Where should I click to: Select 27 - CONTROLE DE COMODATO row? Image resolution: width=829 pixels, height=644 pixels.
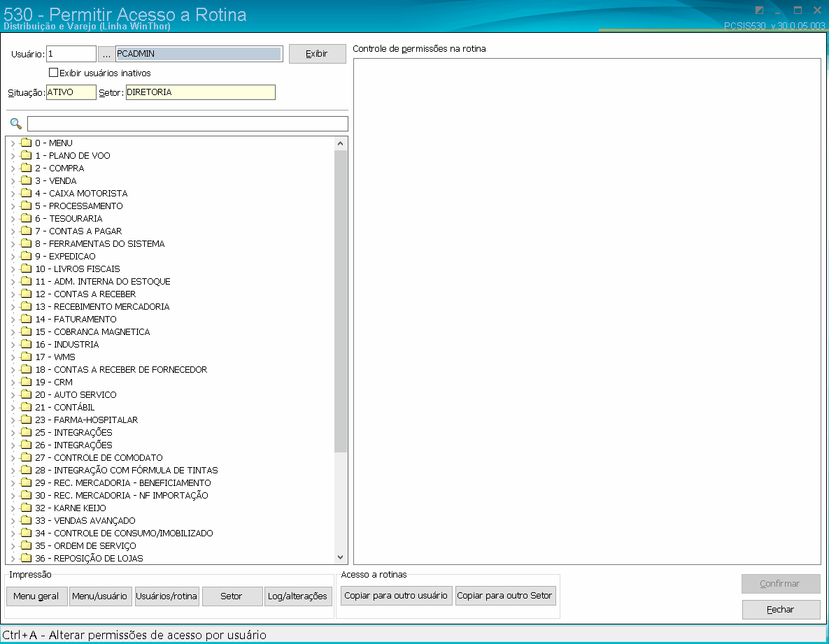pyautogui.click(x=99, y=457)
